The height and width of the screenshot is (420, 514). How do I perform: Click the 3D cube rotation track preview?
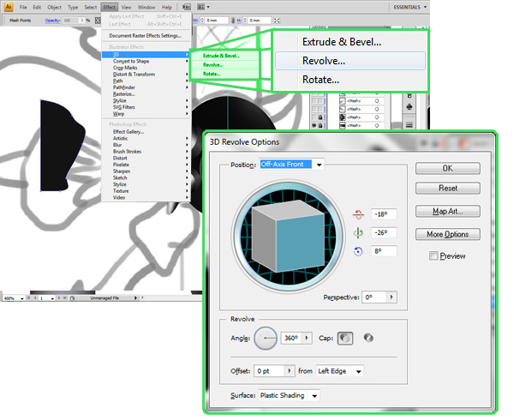pos(289,236)
